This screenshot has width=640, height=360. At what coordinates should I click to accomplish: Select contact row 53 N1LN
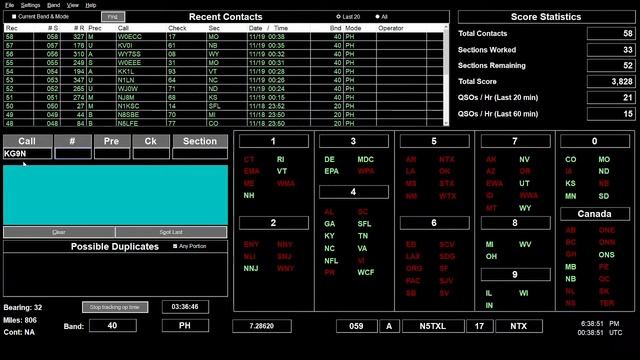[223, 80]
